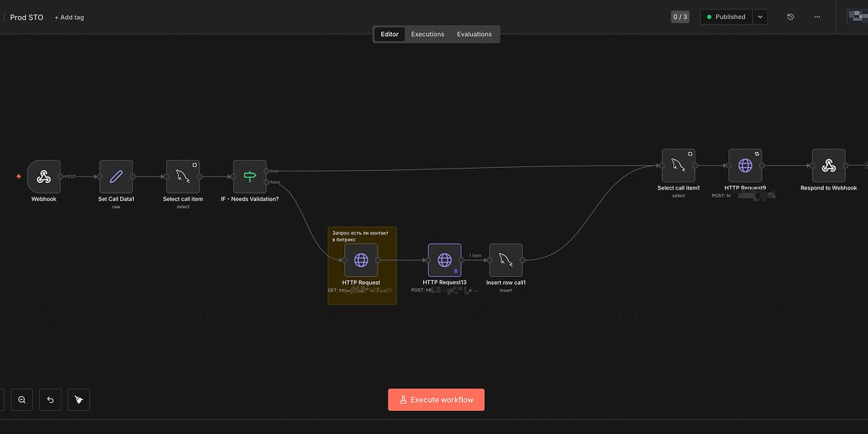The height and width of the screenshot is (434, 868).
Task: Open the Webhook trigger node
Action: (x=44, y=176)
